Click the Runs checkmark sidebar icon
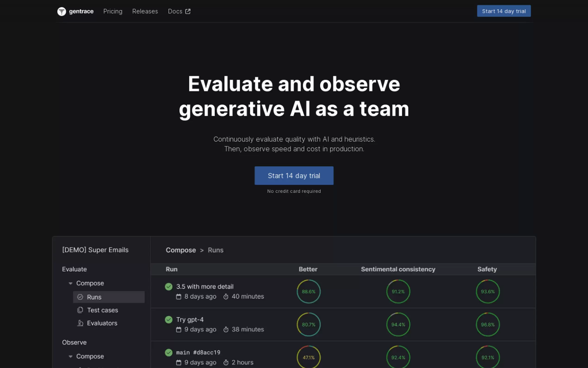Screen dimensions: 588x368 [x=80, y=297]
